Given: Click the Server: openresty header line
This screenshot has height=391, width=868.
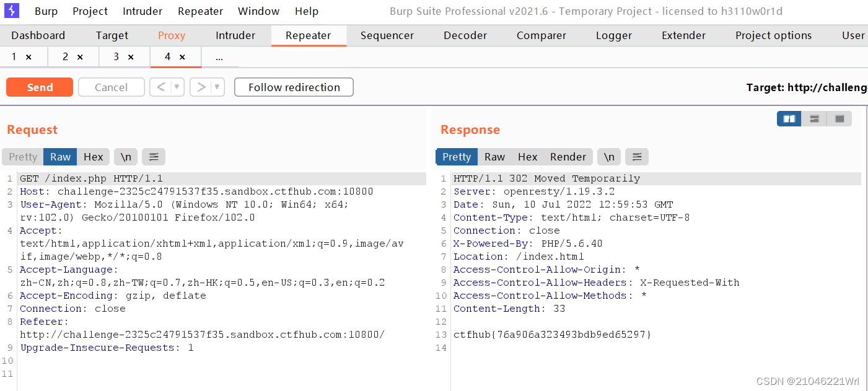Looking at the screenshot, I should click(534, 191).
